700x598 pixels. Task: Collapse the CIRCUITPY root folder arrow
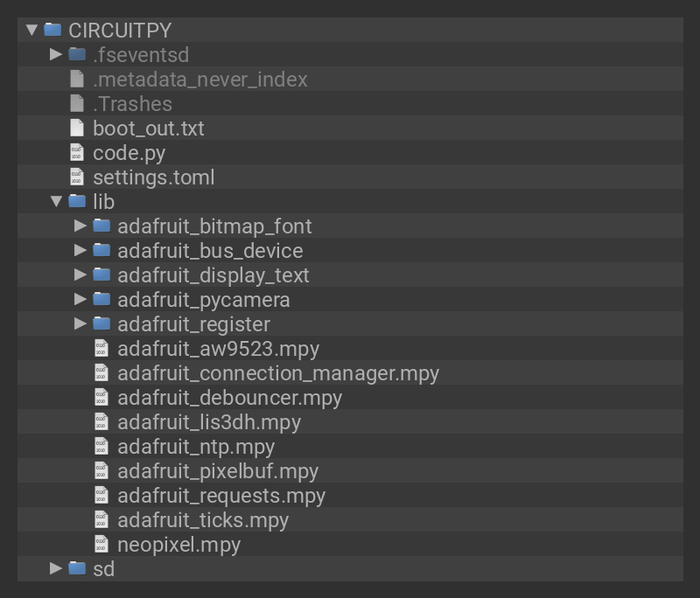coord(31,30)
